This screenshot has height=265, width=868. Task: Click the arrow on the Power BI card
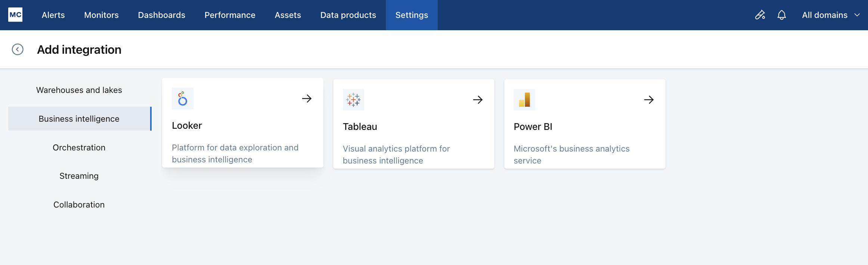[649, 100]
